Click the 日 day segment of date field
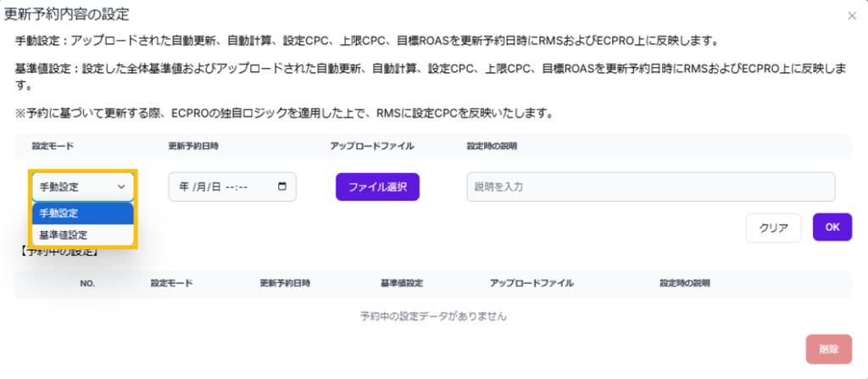This screenshot has width=868, height=379. click(216, 187)
